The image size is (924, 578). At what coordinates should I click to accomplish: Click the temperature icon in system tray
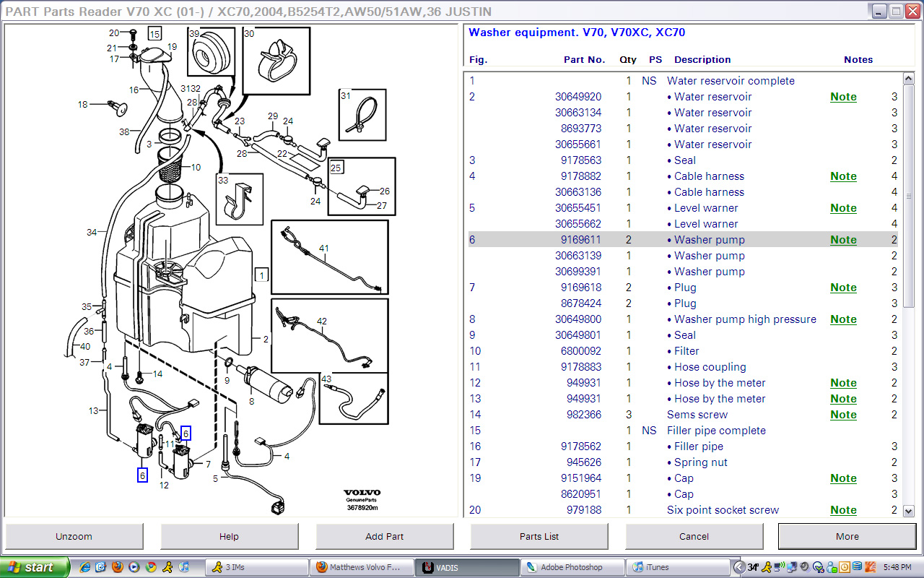[x=752, y=567]
